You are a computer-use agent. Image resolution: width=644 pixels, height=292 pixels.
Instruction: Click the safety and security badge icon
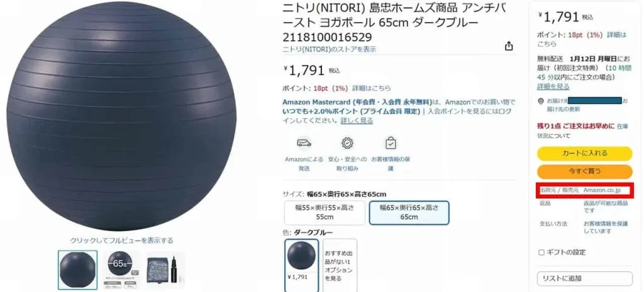point(348,143)
